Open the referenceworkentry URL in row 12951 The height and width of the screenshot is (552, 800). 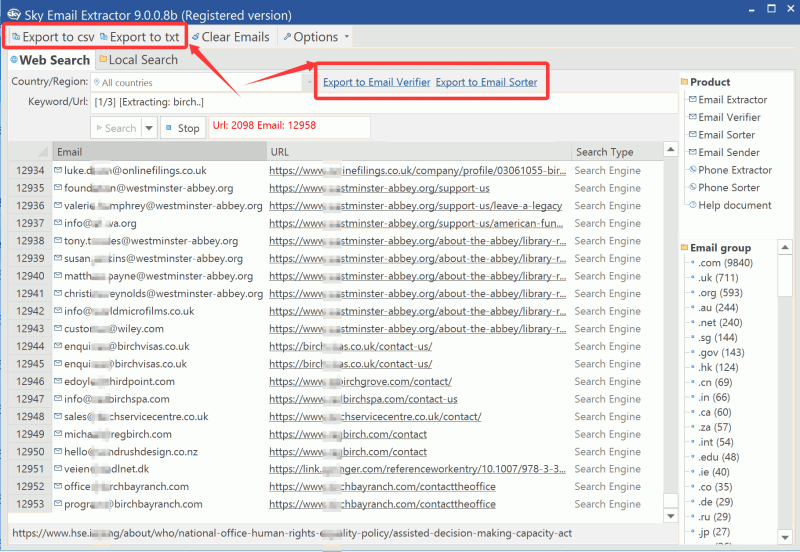417,469
